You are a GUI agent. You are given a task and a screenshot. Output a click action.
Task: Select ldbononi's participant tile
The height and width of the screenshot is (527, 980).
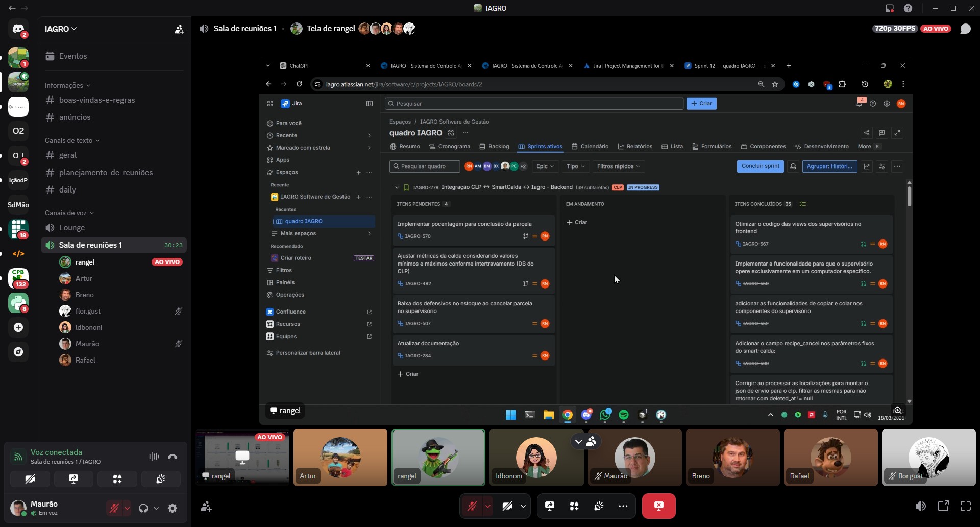(536, 457)
